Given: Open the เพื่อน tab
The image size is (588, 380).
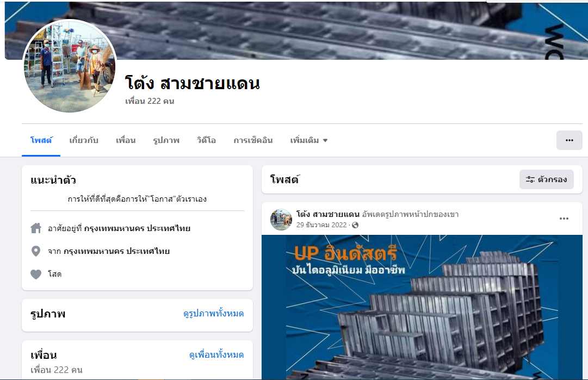Looking at the screenshot, I should 126,141.
